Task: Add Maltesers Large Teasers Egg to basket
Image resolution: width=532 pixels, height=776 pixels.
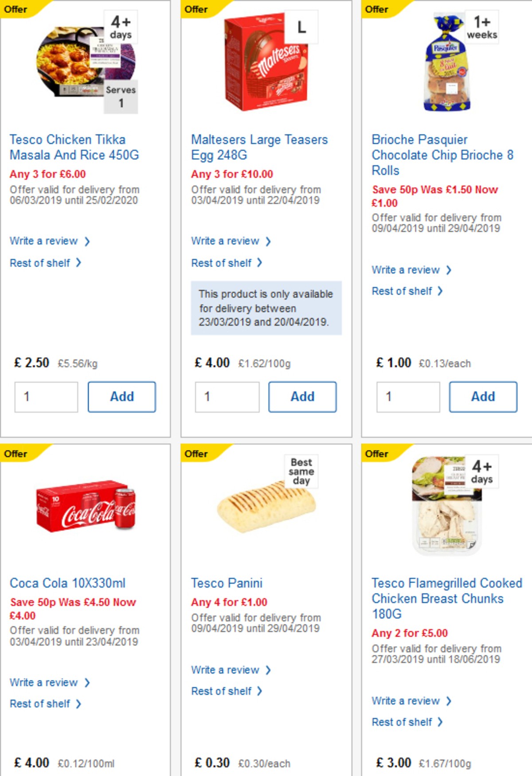Action: point(302,397)
